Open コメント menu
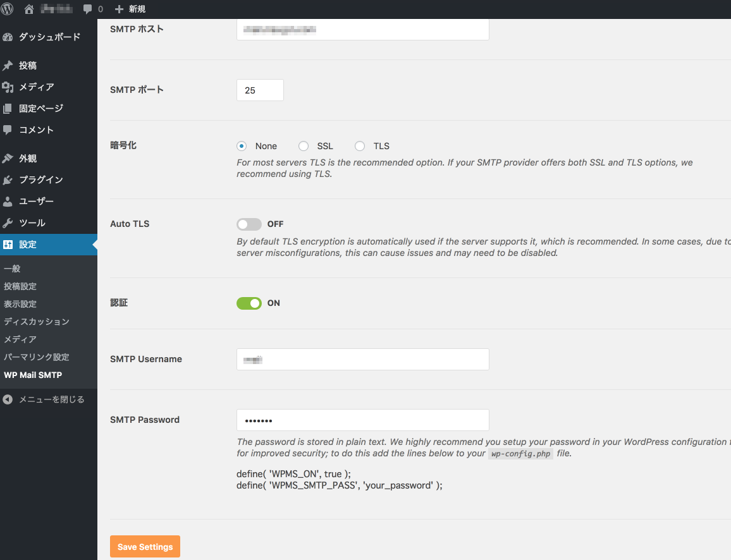Screen dimensions: 731x560 click(x=49, y=130)
